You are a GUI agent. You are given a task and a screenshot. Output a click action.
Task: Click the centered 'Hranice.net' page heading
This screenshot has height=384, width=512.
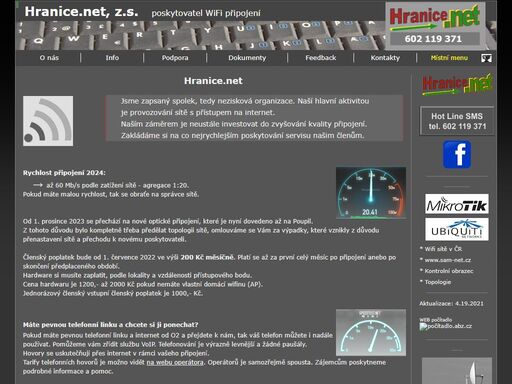tap(213, 81)
